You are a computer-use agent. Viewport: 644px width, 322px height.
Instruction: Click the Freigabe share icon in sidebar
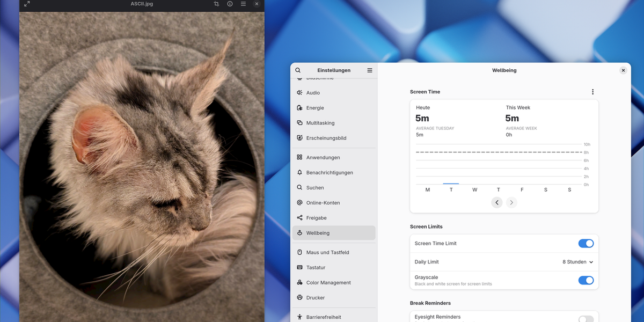(x=299, y=218)
